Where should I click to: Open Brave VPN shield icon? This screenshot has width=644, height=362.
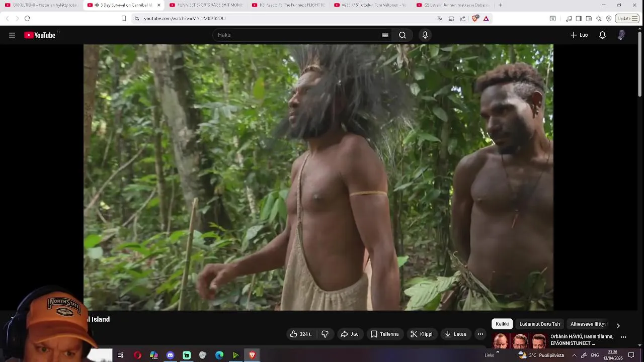pyautogui.click(x=609, y=19)
